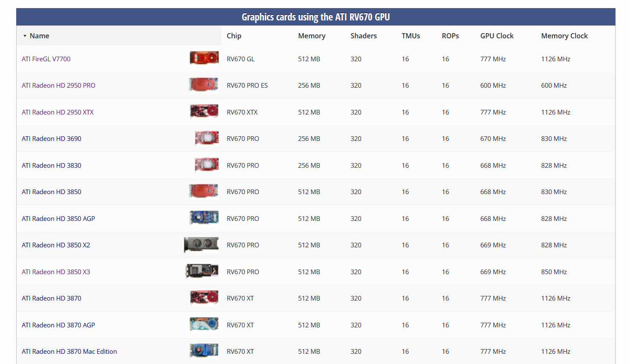Open the ATI Radeon HD 3850 X3 link
This screenshot has width=630, height=364.
pos(56,272)
